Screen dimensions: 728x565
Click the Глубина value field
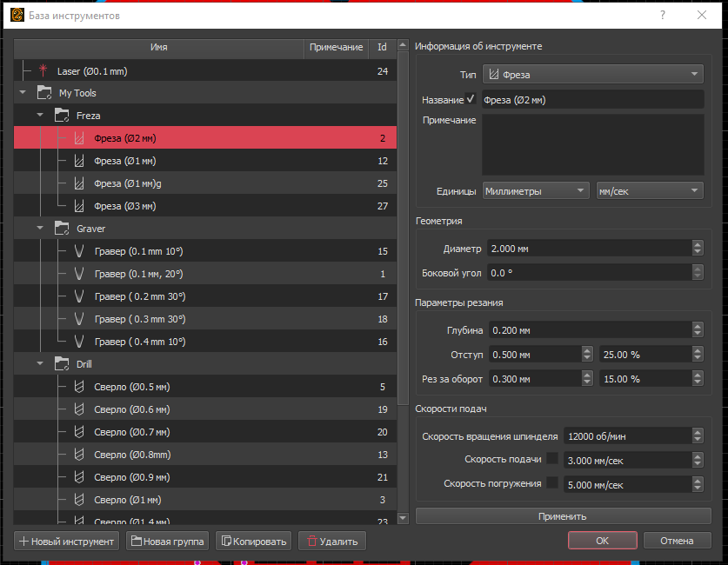[590, 329]
